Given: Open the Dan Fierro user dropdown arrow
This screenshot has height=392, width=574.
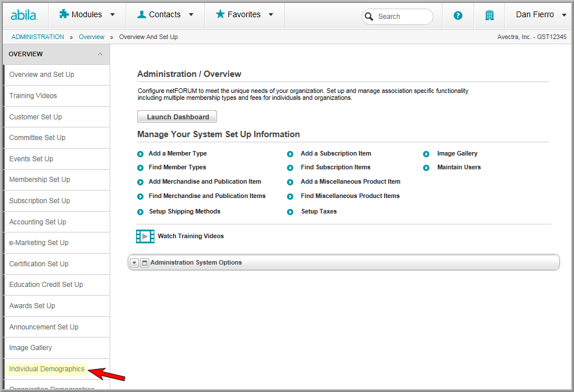Looking at the screenshot, I should (564, 15).
